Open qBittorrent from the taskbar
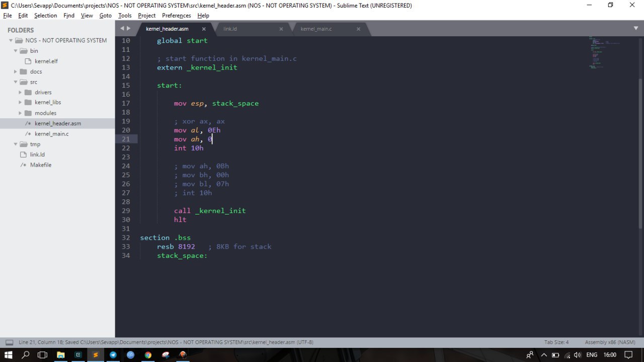This screenshot has height=362, width=644. 130,354
